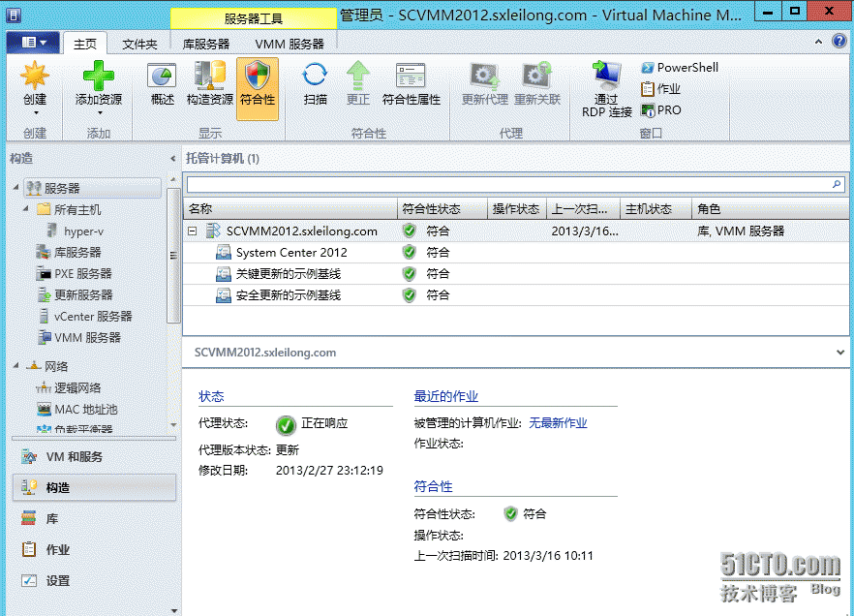This screenshot has height=616, width=854.
Task: Switch to the 库服务器 tab
Action: (206, 44)
